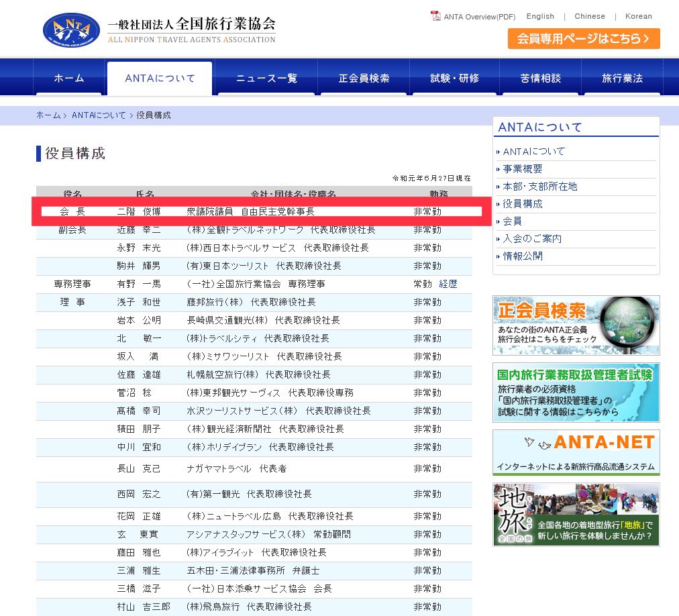Click the cell (株)観光経済新聞社 代表取締役社長

click(x=265, y=429)
